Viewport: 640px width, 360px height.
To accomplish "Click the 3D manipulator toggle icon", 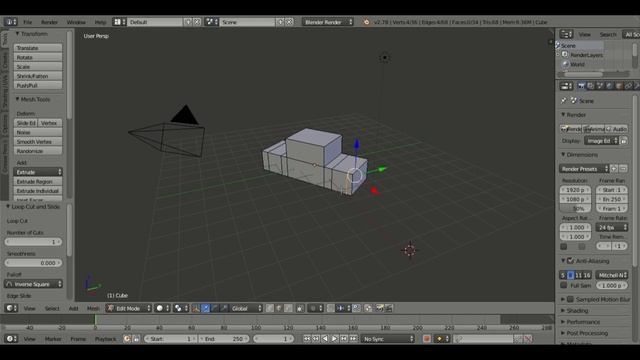I will click(196, 308).
